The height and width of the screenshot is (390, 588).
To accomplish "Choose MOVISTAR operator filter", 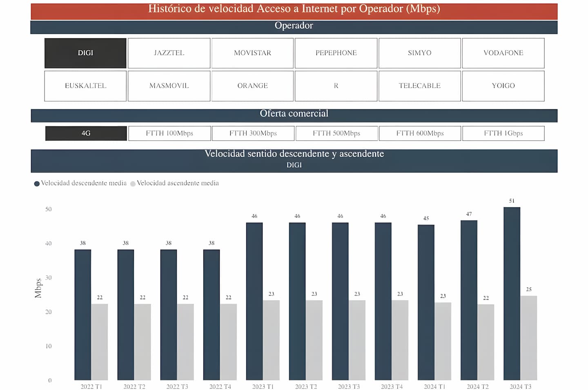I will click(x=252, y=53).
